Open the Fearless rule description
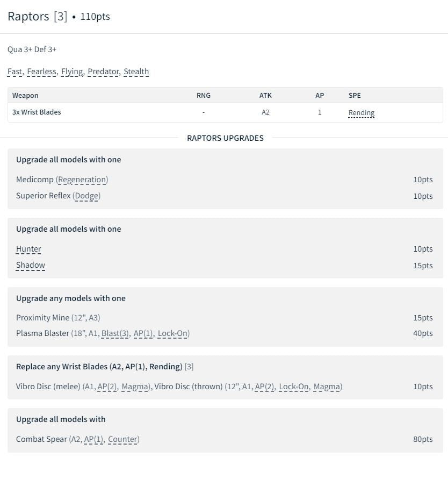The width and height of the screenshot is (448, 486). [x=41, y=72]
